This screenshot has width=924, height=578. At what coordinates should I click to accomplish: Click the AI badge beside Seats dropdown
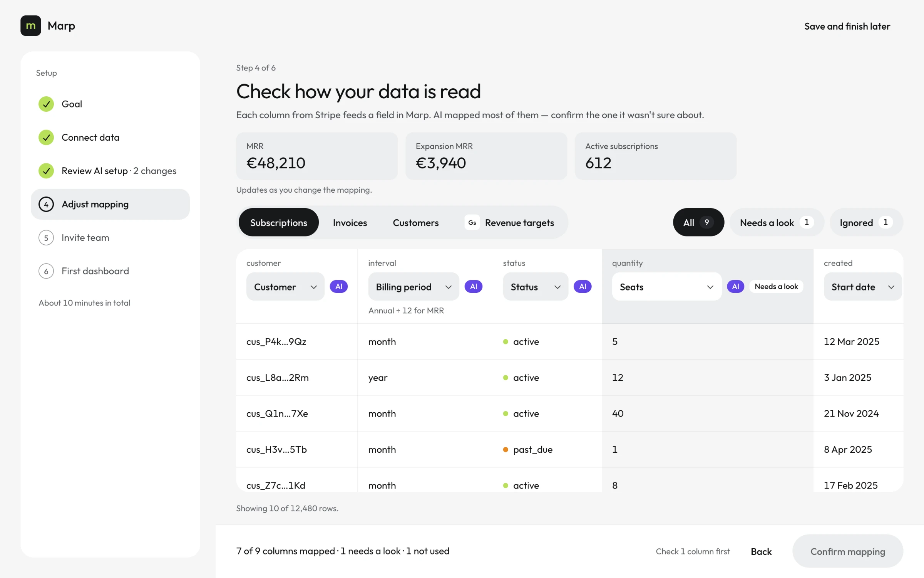pos(735,286)
